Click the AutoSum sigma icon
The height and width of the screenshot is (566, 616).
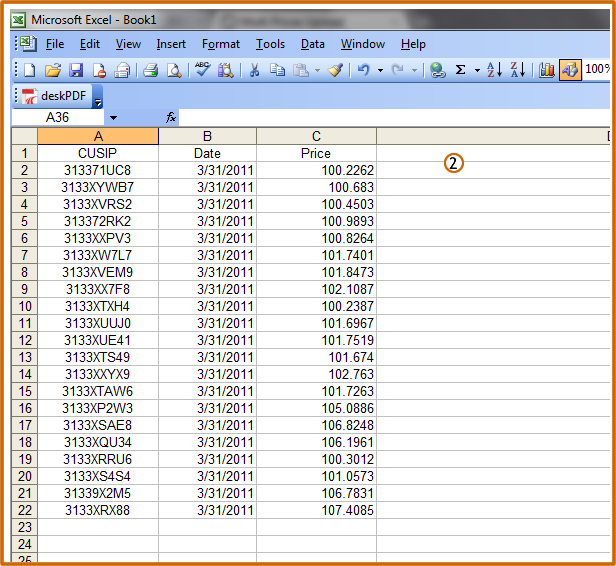click(460, 70)
